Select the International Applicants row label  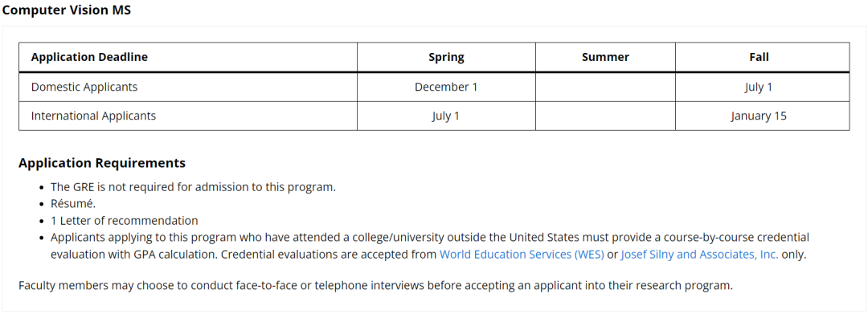(93, 116)
